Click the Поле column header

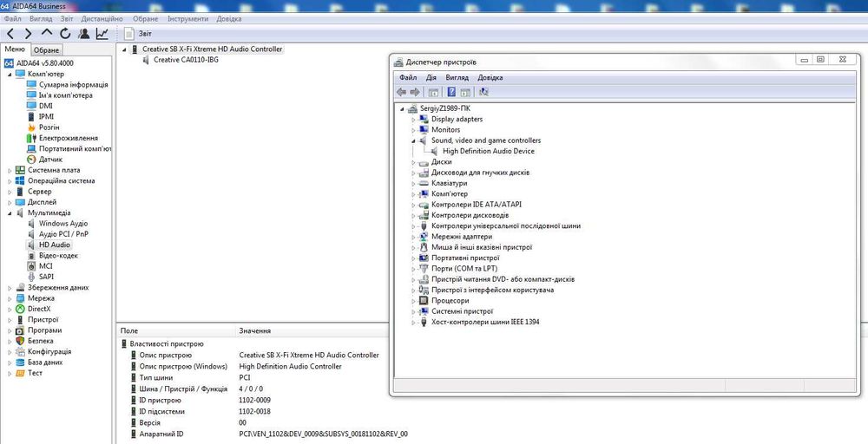pos(129,330)
